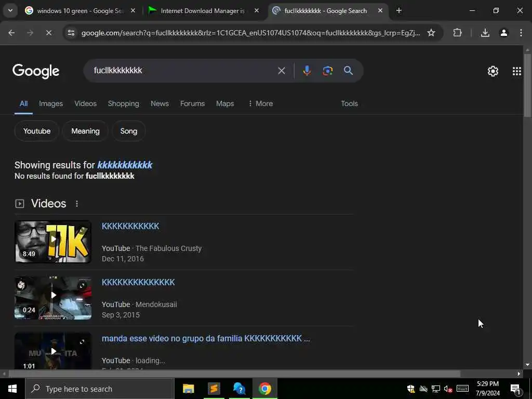
Task: Apply the Youtube filter chip
Action: (37, 131)
